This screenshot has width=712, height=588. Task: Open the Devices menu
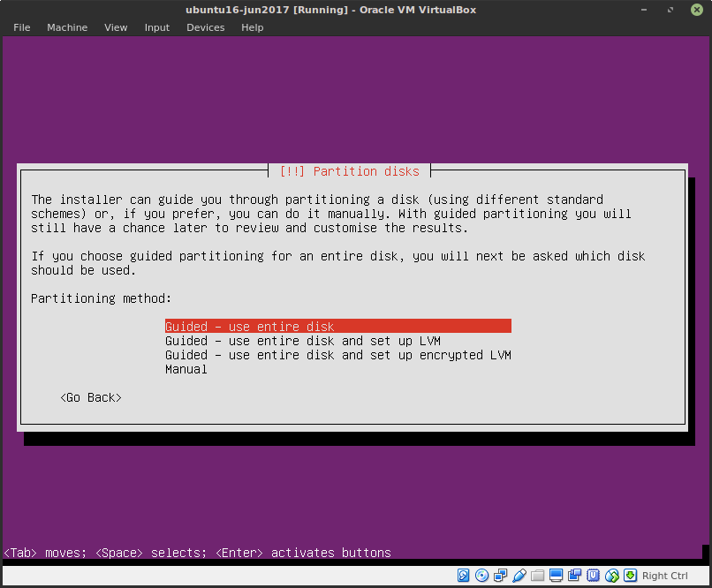pos(205,27)
